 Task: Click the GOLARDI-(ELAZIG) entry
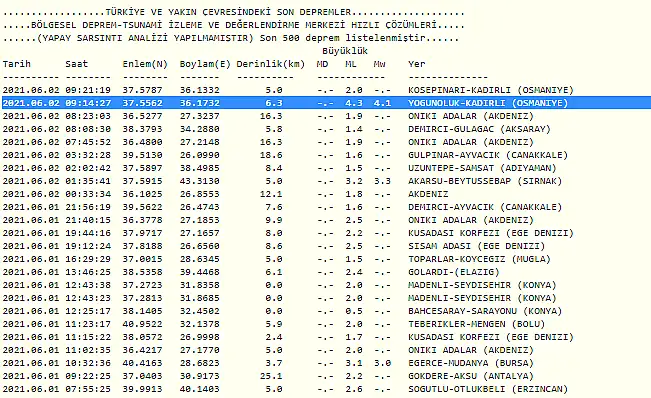[x=453, y=272]
